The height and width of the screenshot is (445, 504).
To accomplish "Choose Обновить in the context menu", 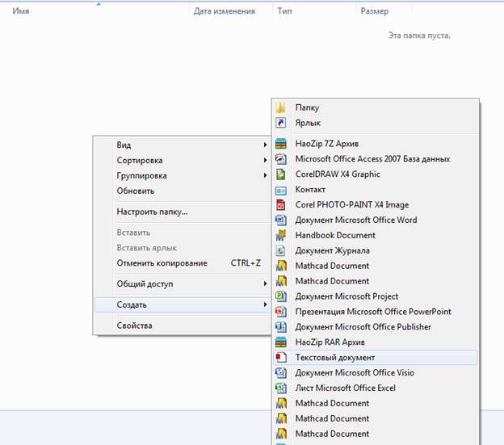I will tap(183, 191).
